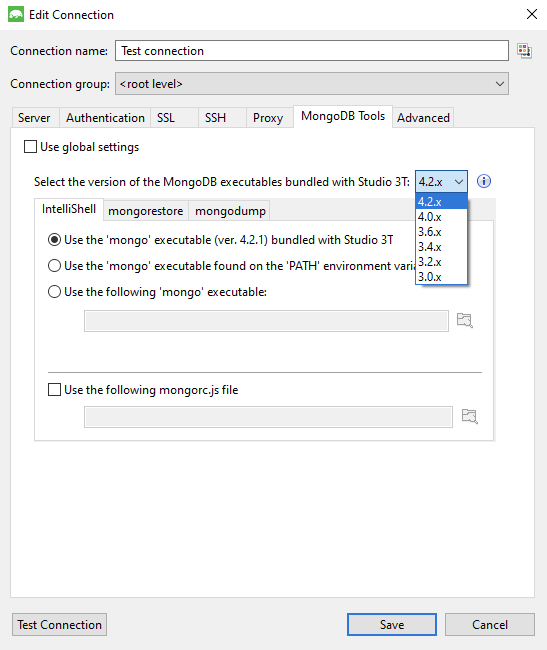Image resolution: width=547 pixels, height=650 pixels.
Task: Click the Studio 3T app icon
Action: [x=16, y=15]
